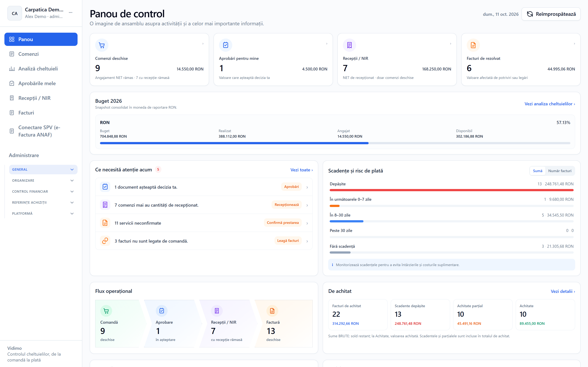588x367 pixels.
Task: Expand the ORGANIZARE section
Action: point(43,180)
